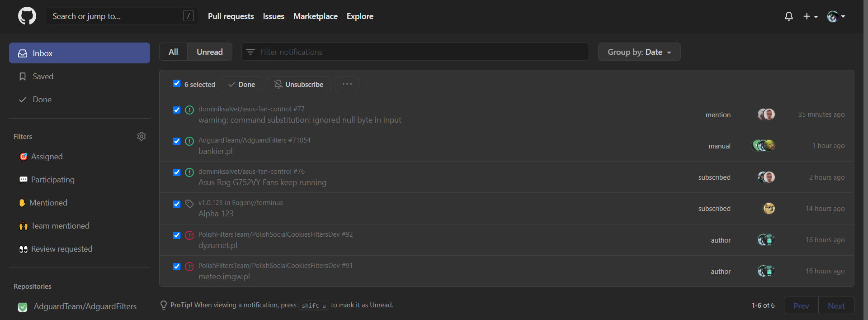Apply the Team mentioned filter
This screenshot has width=868, height=320.
click(54, 226)
